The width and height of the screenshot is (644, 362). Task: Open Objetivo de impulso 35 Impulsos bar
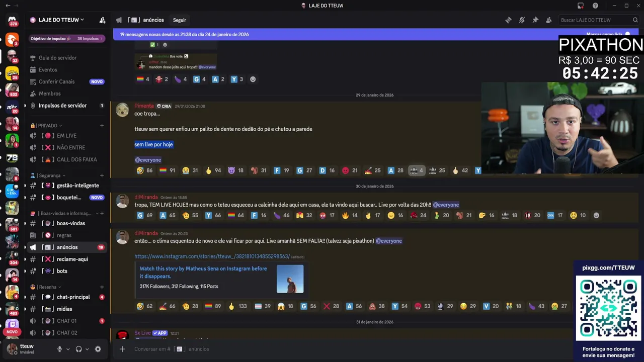pyautogui.click(x=66, y=39)
